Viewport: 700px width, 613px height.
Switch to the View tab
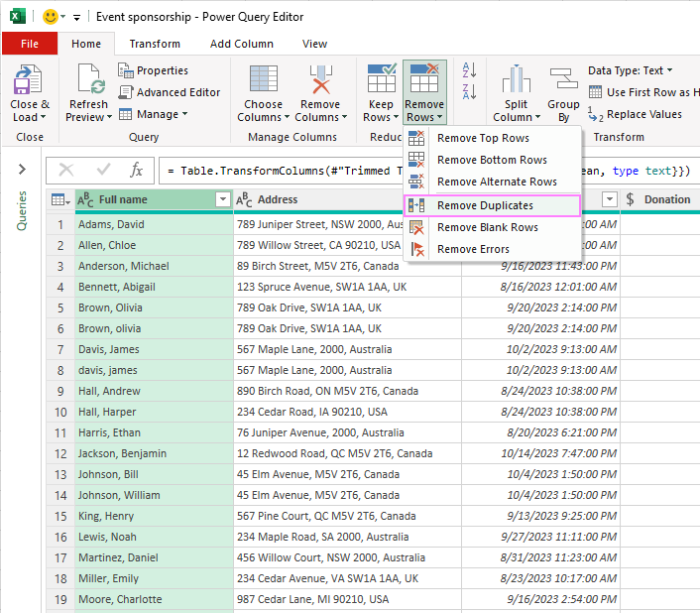point(314,44)
